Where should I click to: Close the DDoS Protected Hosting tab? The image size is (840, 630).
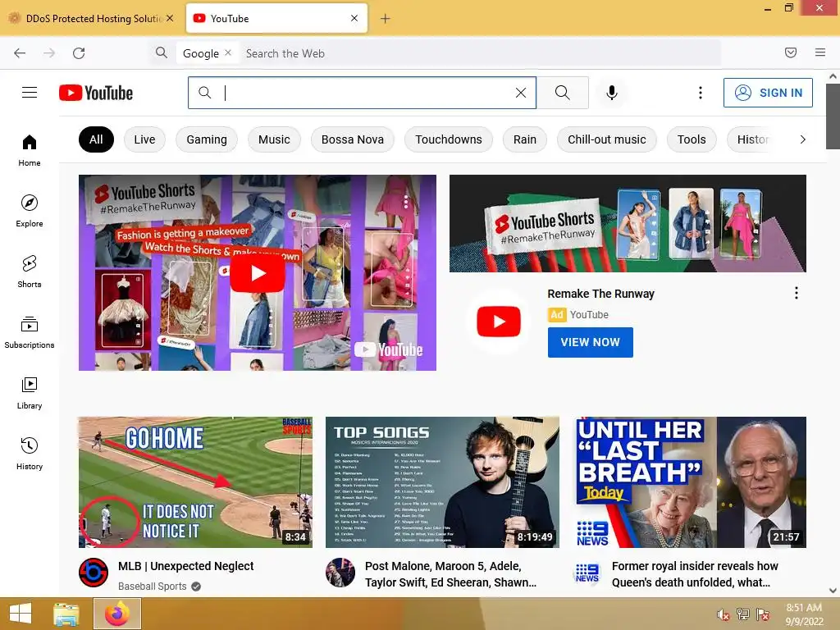tap(170, 18)
